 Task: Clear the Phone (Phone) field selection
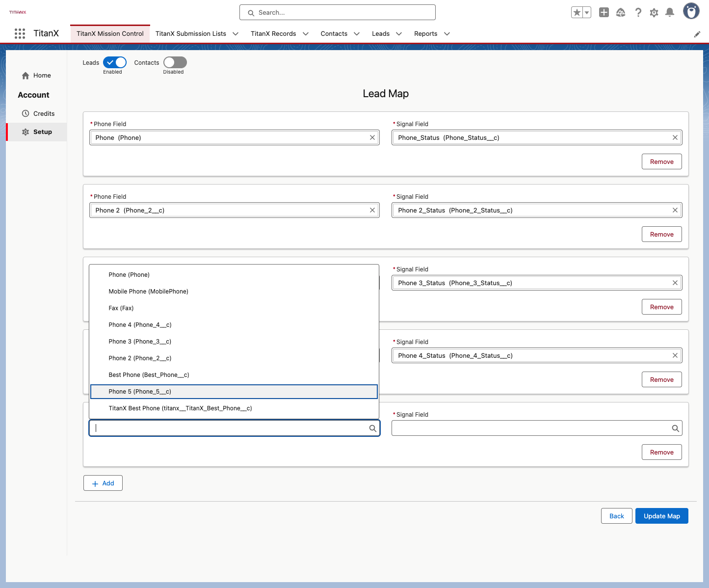pyautogui.click(x=372, y=138)
